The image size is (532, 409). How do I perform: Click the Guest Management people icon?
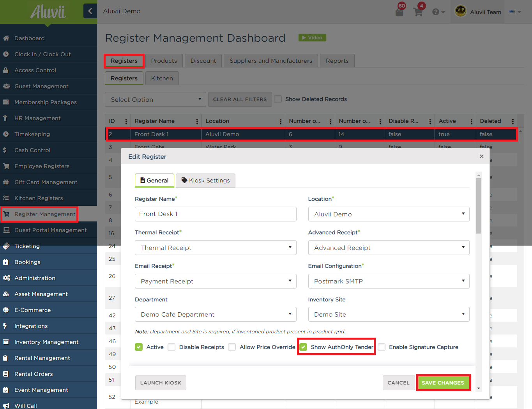[x=6, y=86]
